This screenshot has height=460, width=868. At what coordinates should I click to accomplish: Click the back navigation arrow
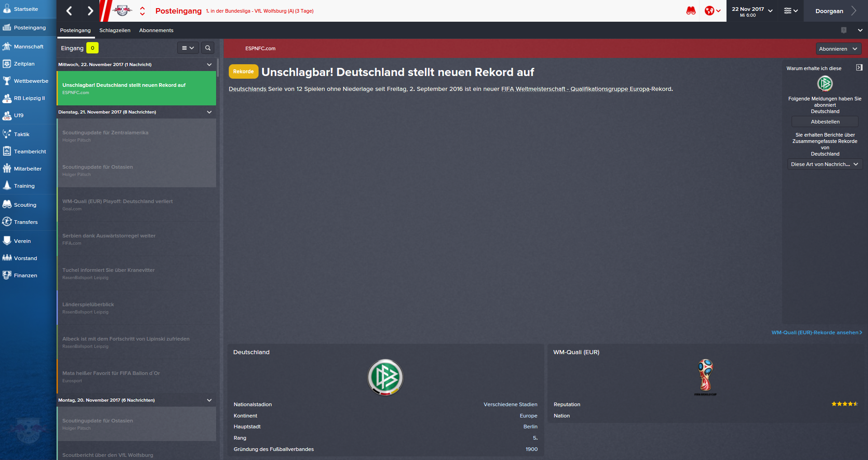pyautogui.click(x=69, y=11)
